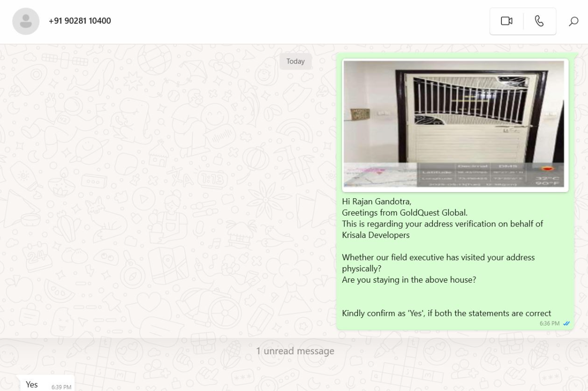
Task: Click 'Greetings from GoldQuest Global.' text
Action: coord(405,213)
